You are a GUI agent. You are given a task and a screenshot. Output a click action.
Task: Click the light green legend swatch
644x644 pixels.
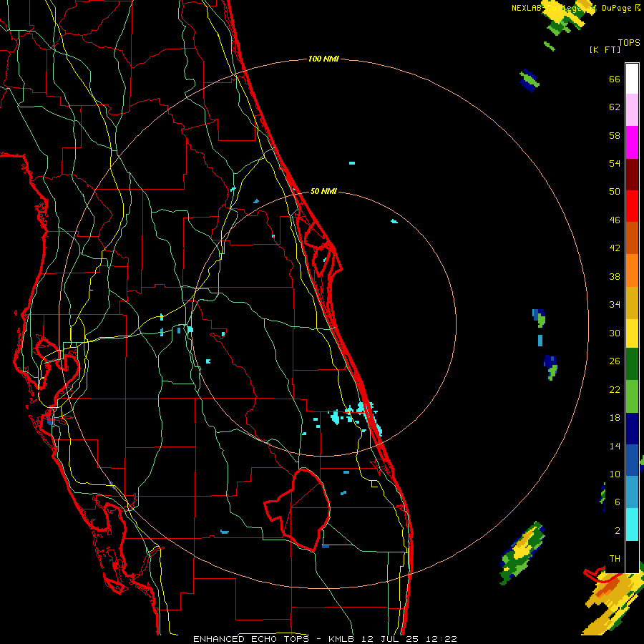point(632,396)
